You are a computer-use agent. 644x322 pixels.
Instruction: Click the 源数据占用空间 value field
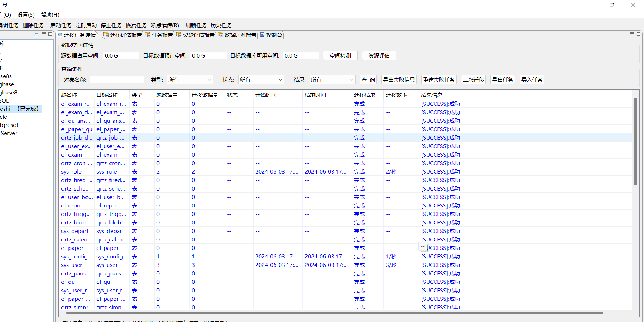point(121,56)
